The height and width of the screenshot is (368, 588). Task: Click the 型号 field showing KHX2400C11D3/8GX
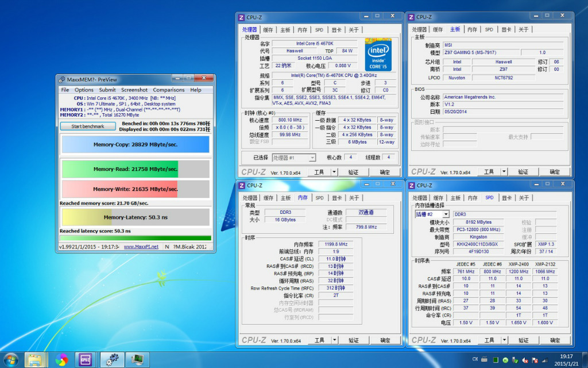point(477,244)
